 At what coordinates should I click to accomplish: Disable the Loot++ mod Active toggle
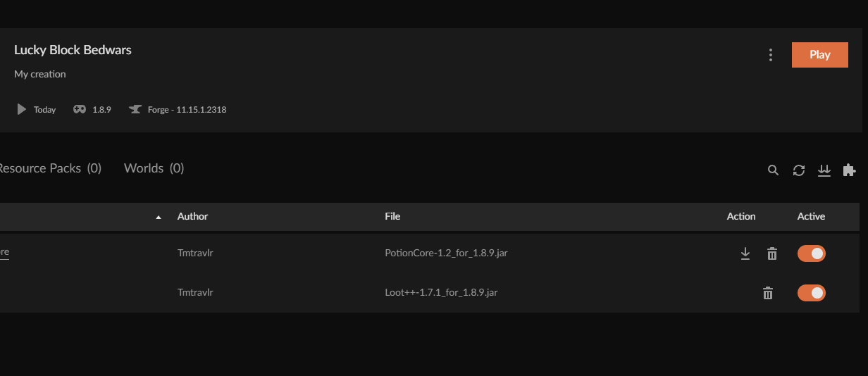point(812,293)
